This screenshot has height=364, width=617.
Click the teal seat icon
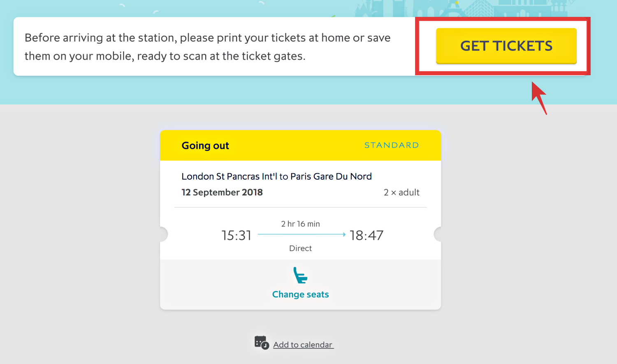(x=300, y=275)
